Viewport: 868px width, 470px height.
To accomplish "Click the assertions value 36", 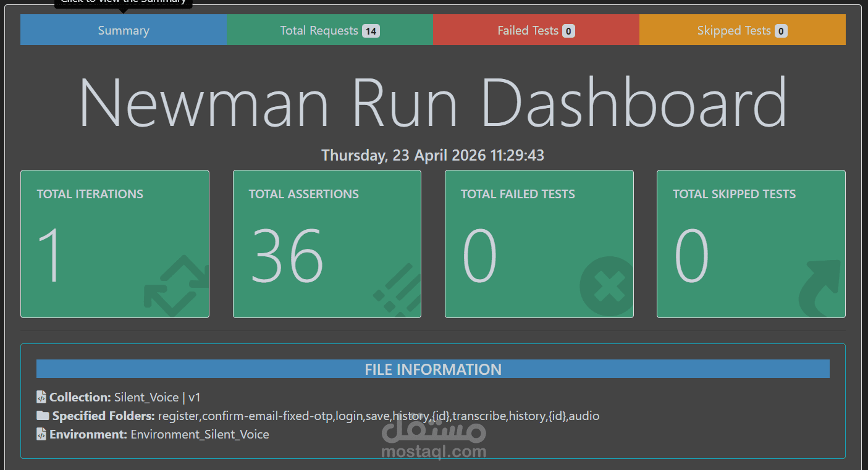I will (x=287, y=256).
